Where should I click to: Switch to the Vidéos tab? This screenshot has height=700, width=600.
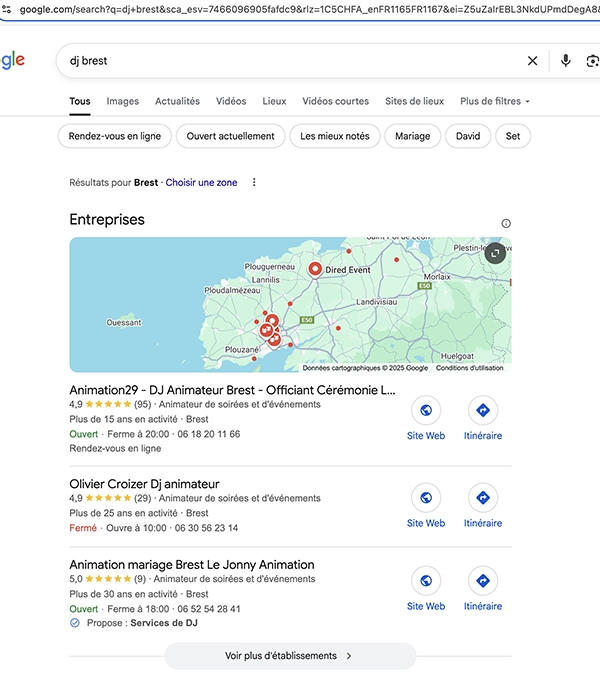231,101
